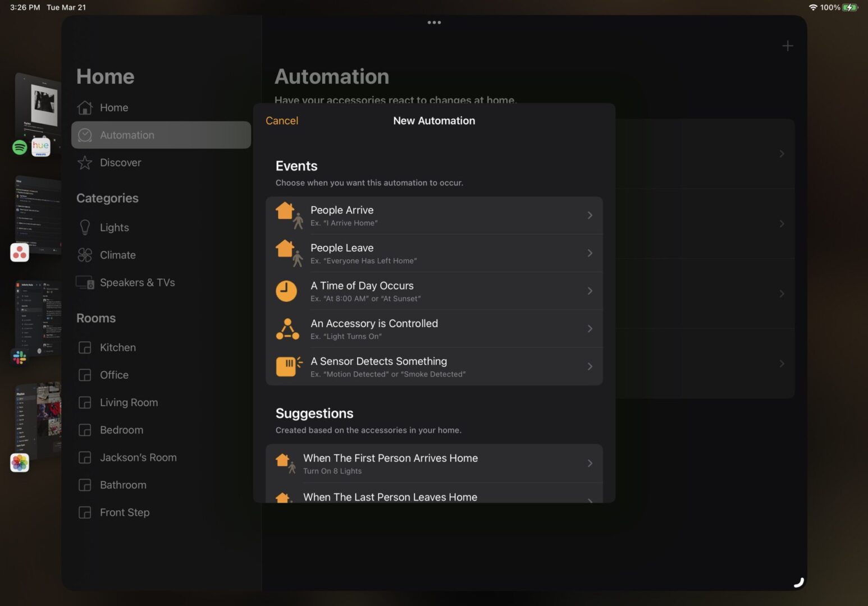Screen dimensions: 868x606
Task: Tap the battery indicator in the status bar
Action: coord(849,7)
